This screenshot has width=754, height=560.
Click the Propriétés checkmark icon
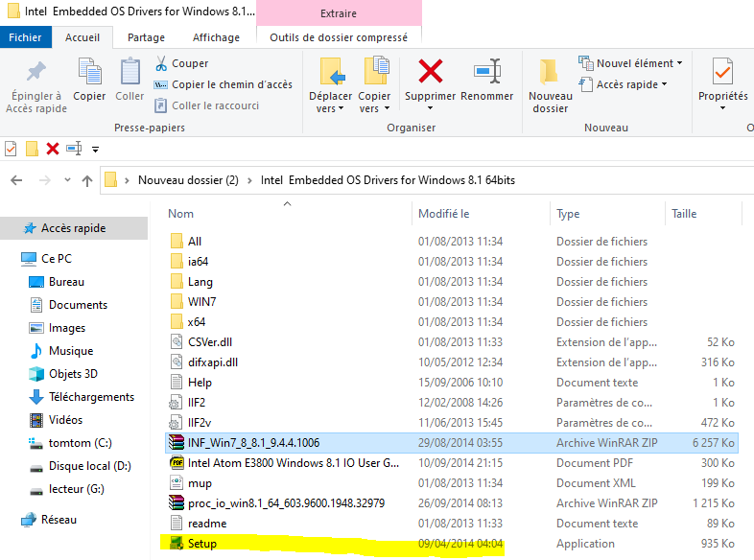722,72
